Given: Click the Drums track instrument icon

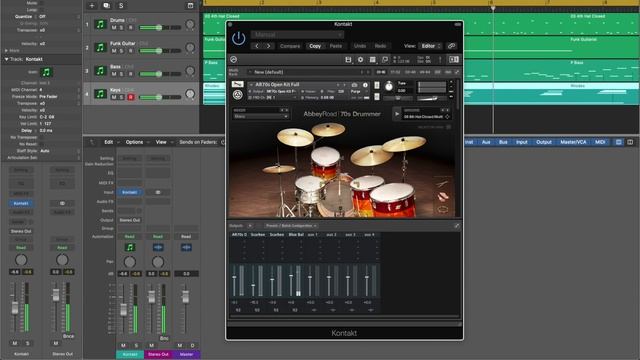Looking at the screenshot, I should [x=100, y=24].
